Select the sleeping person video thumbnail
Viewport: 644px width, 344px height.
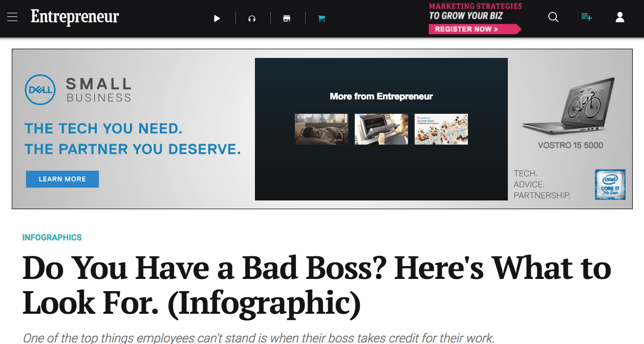coord(321,129)
